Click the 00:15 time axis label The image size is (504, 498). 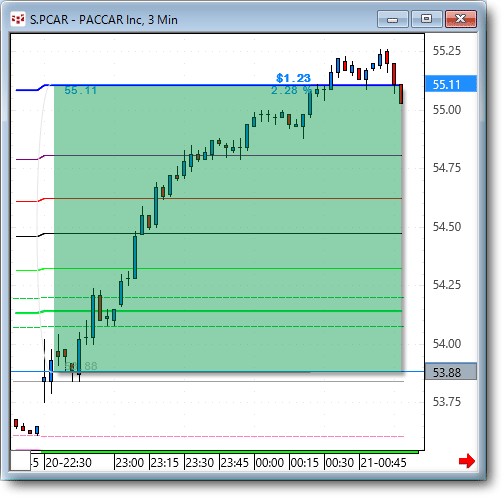coord(305,463)
